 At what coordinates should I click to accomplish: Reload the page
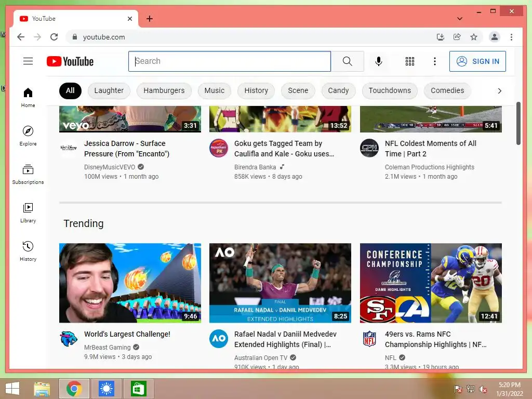pyautogui.click(x=54, y=37)
